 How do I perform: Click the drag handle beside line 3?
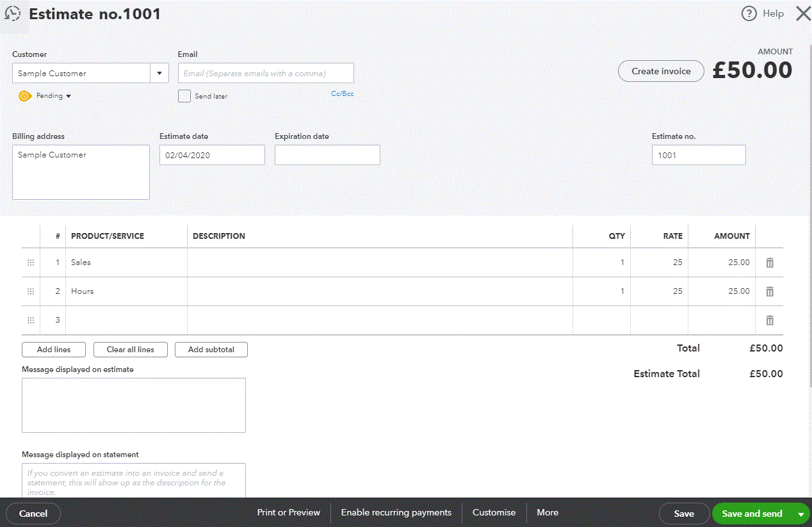30,320
